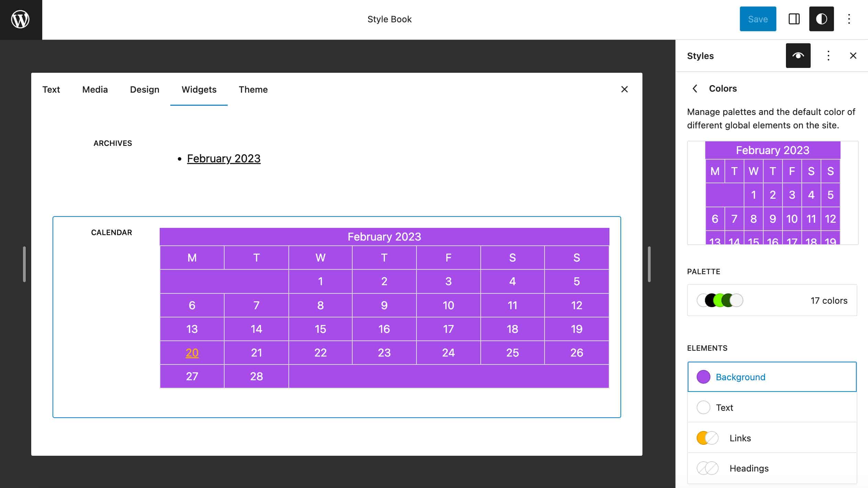Screen dimensions: 868x488
Task: Toggle the Headings color swatch switcher
Action: pos(707,468)
